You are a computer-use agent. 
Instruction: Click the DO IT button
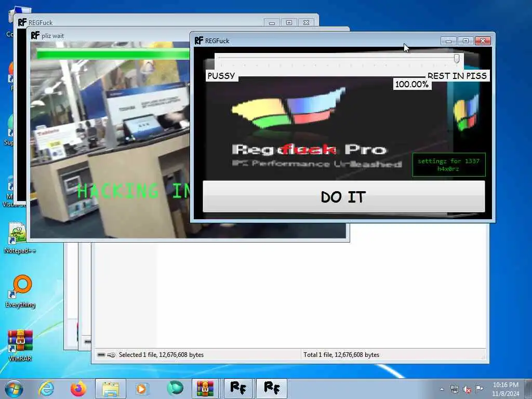click(x=344, y=196)
